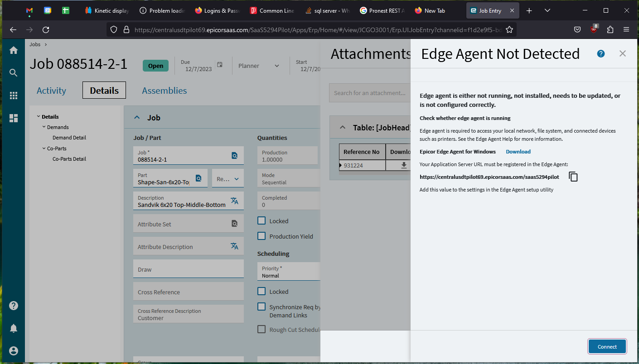Click the Attribute Description translate icon
The height and width of the screenshot is (364, 639).
[x=234, y=246]
